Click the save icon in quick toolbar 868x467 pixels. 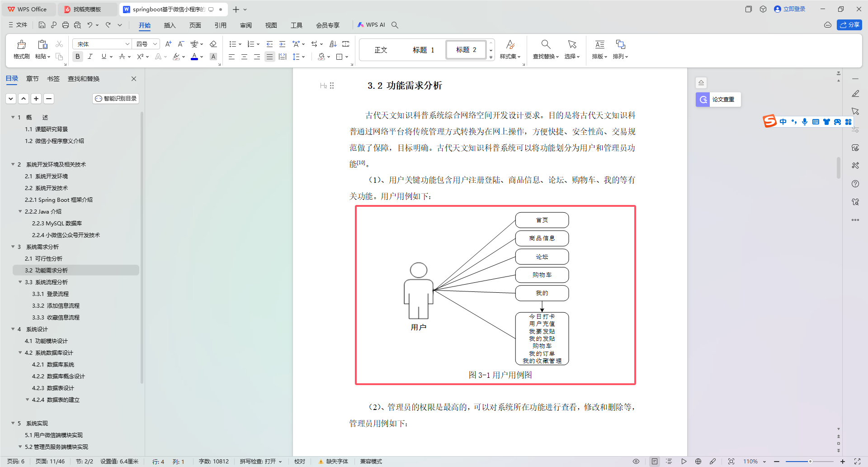click(x=42, y=25)
